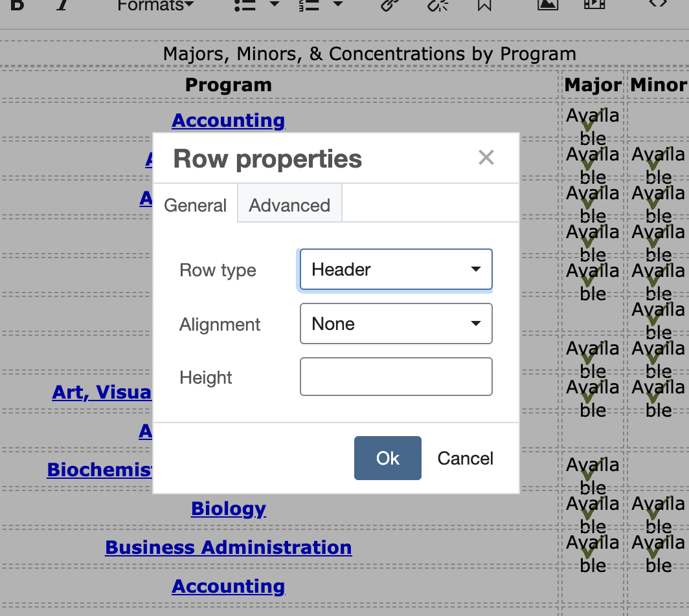Dismiss the Row properties dialog

click(x=486, y=157)
